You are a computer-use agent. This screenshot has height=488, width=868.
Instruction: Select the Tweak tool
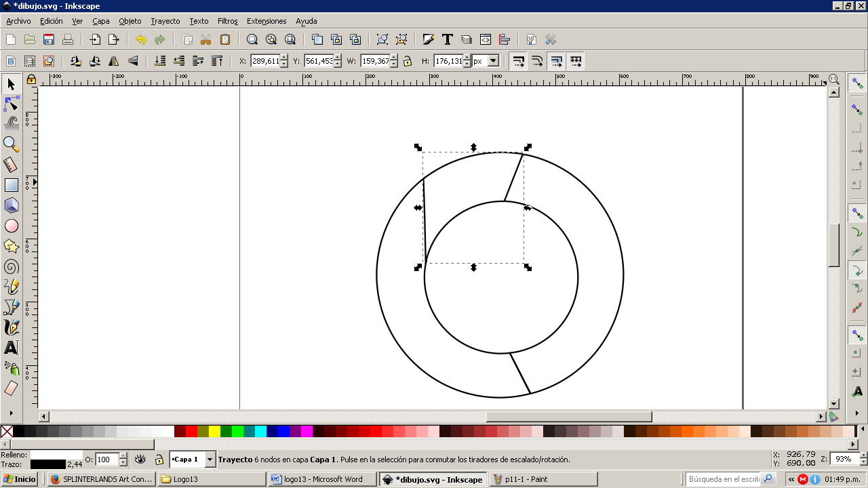point(11,124)
